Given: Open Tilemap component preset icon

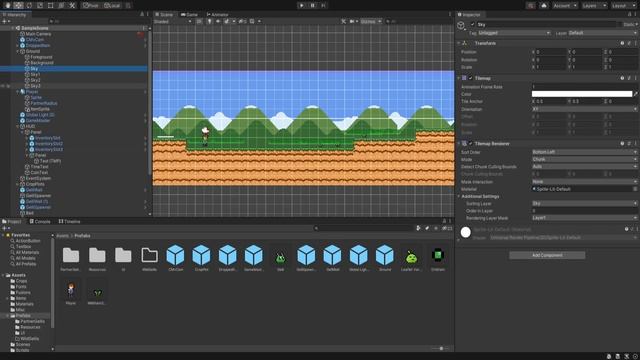Looking at the screenshot, I should 629,78.
